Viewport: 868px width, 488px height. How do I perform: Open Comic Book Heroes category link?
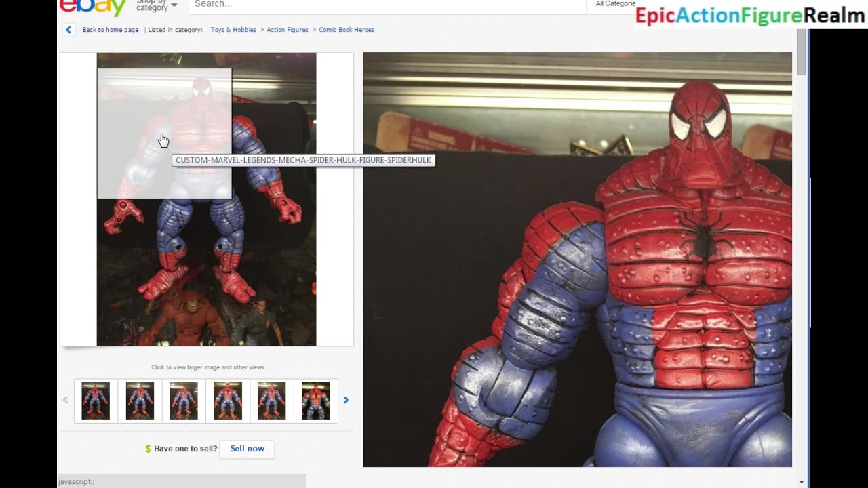click(x=347, y=30)
